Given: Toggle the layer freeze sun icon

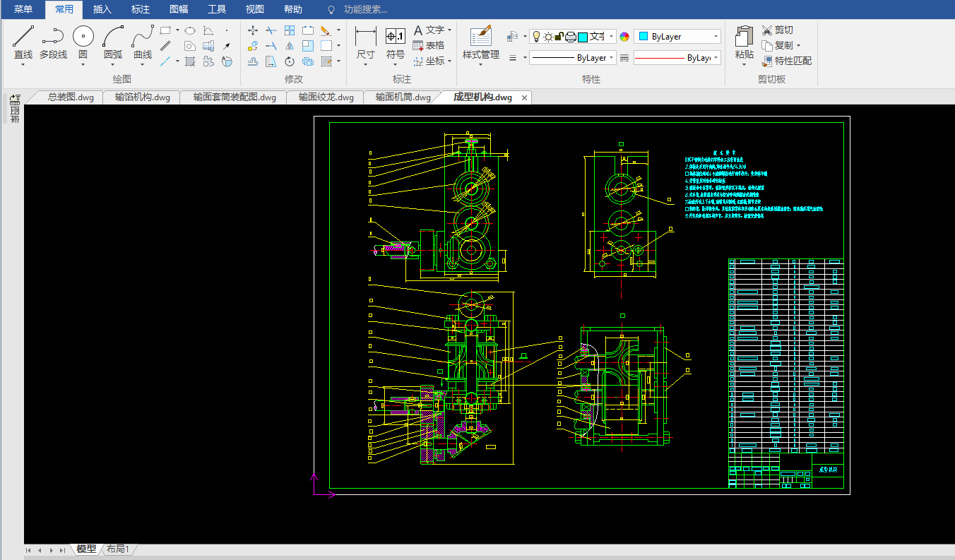Looking at the screenshot, I should pos(547,37).
